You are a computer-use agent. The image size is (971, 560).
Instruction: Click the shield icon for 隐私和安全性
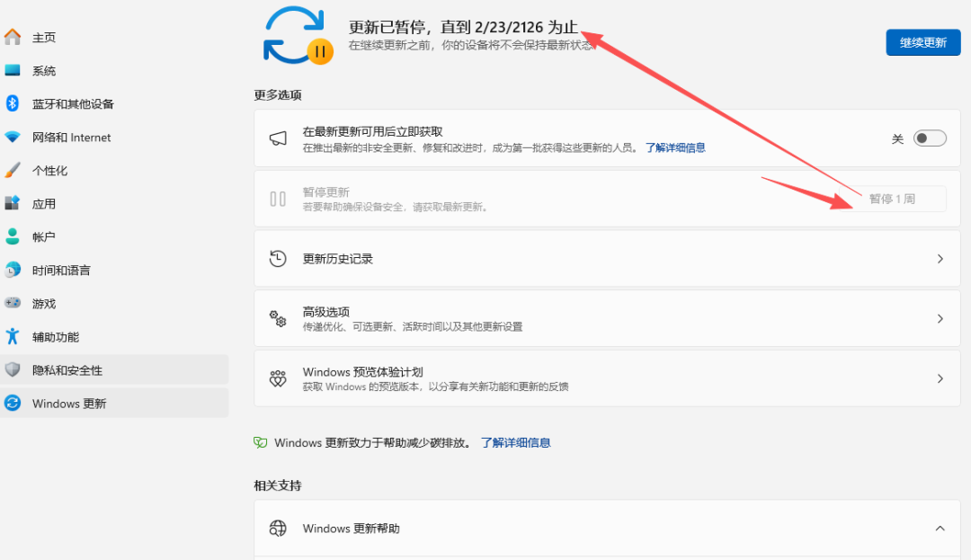coord(13,369)
